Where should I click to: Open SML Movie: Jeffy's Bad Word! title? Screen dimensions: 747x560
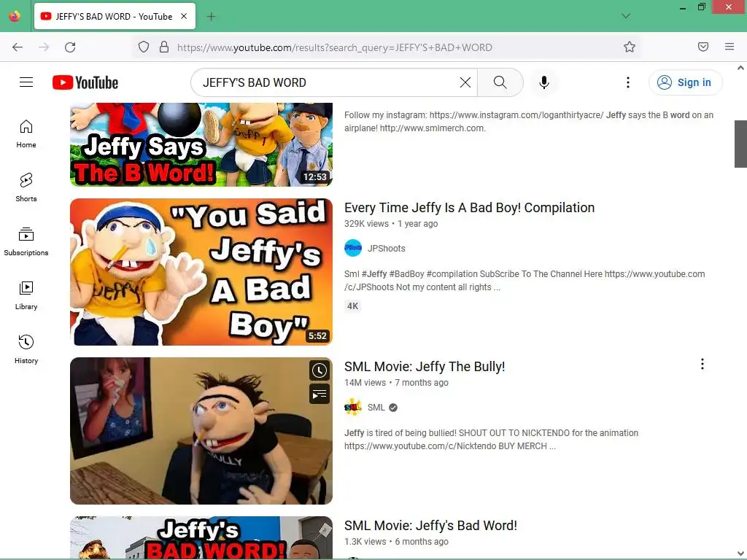pyautogui.click(x=430, y=526)
